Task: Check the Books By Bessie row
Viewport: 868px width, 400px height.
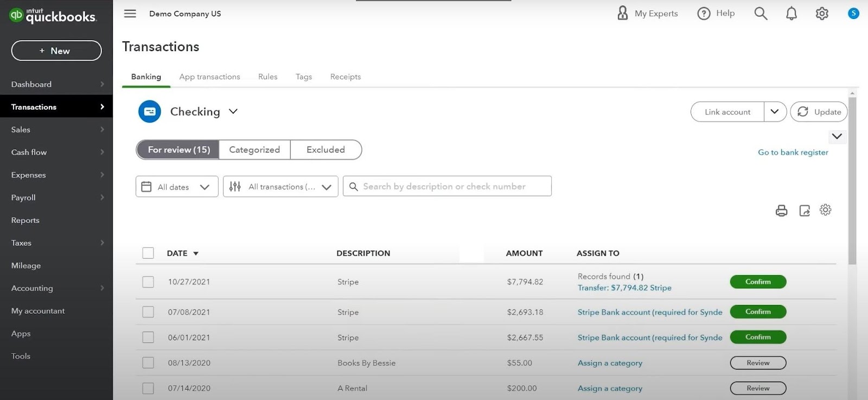Action: click(148, 363)
